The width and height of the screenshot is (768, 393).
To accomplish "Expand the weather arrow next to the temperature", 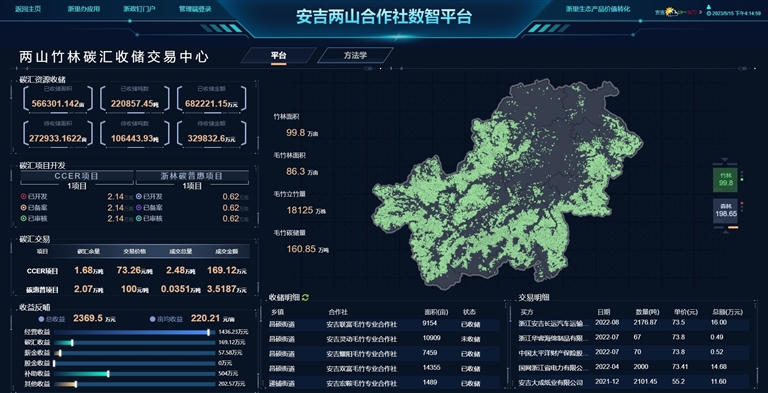I will point(700,12).
